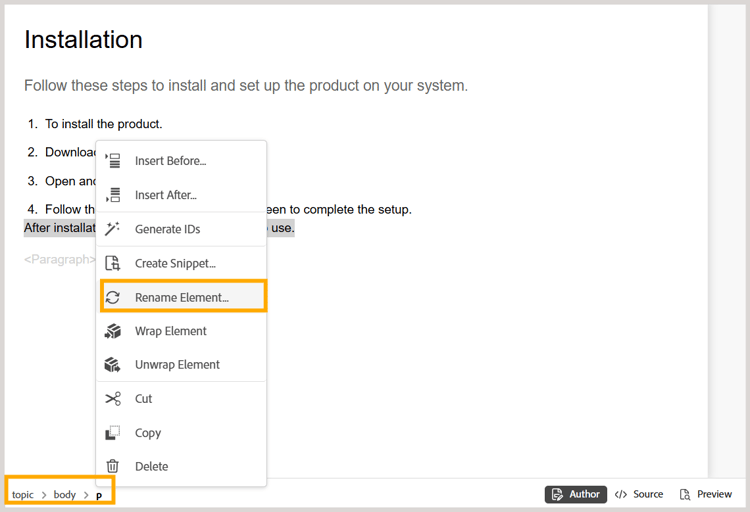Viewport: 750px width, 512px height.
Task: Click the Create Snippet icon
Action: click(x=113, y=263)
